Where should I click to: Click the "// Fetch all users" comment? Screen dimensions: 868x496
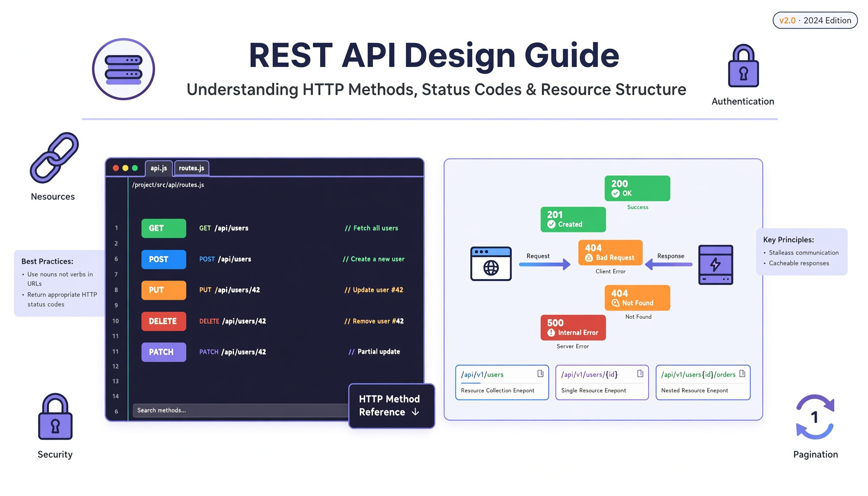[x=372, y=228]
